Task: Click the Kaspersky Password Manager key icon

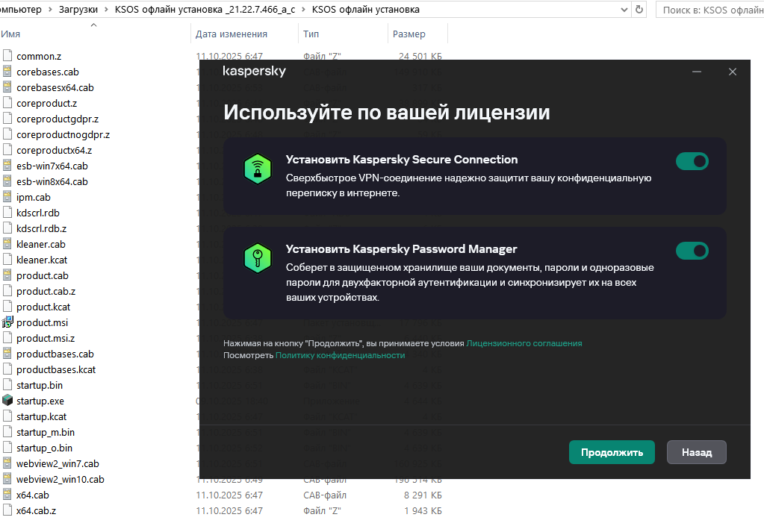Action: (x=257, y=258)
